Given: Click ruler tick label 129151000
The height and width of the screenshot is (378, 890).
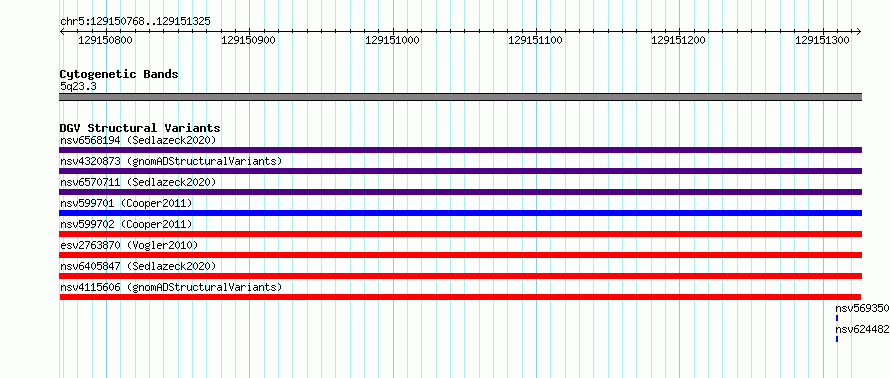Looking at the screenshot, I should coord(392,40).
